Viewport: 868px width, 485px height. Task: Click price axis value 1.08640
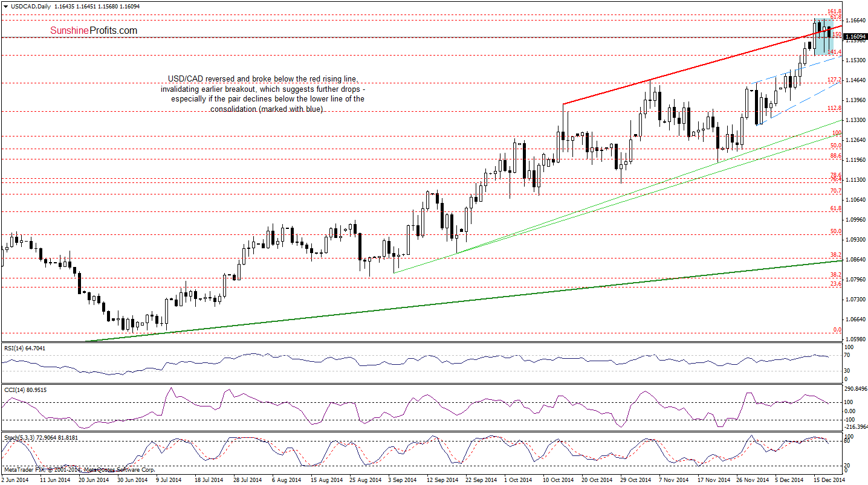click(855, 260)
